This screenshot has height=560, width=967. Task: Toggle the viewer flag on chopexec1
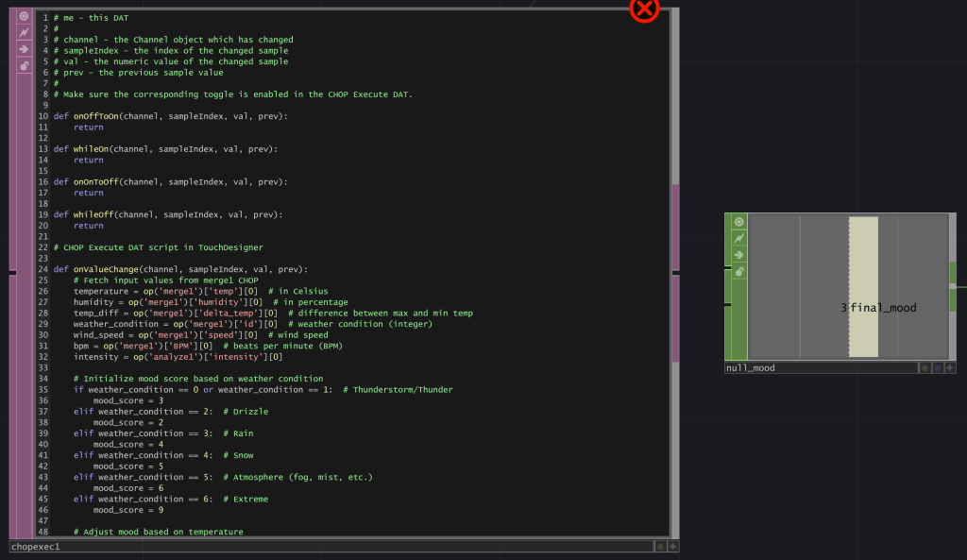tap(24, 16)
